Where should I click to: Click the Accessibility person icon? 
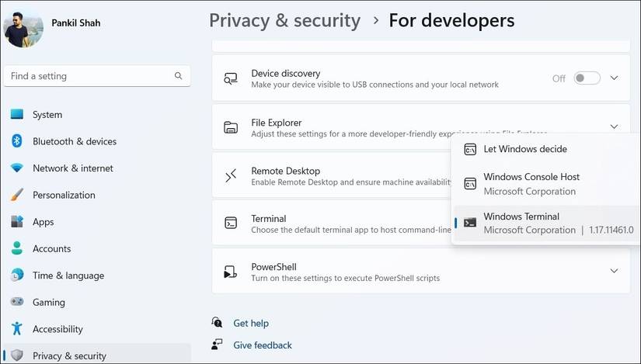pyautogui.click(x=17, y=329)
